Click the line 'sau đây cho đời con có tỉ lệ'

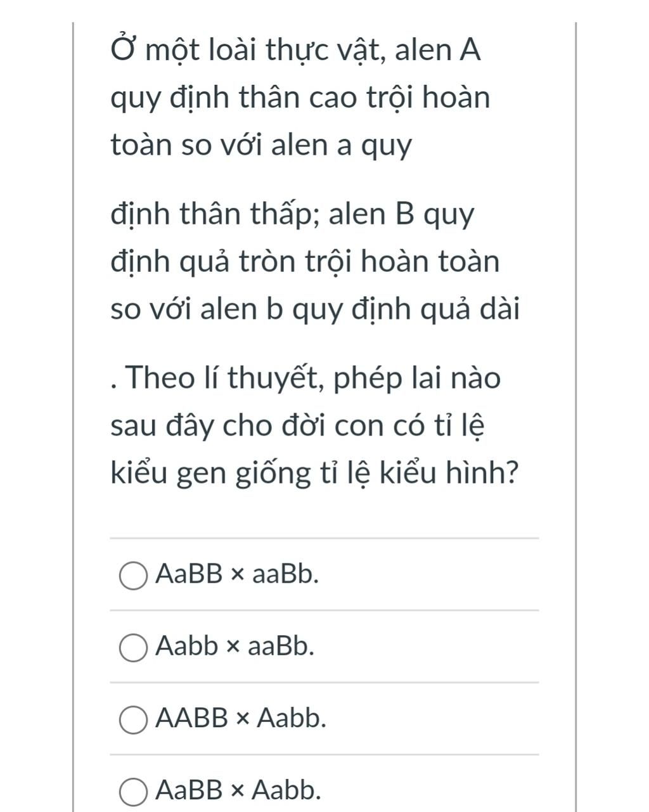pyautogui.click(x=298, y=426)
